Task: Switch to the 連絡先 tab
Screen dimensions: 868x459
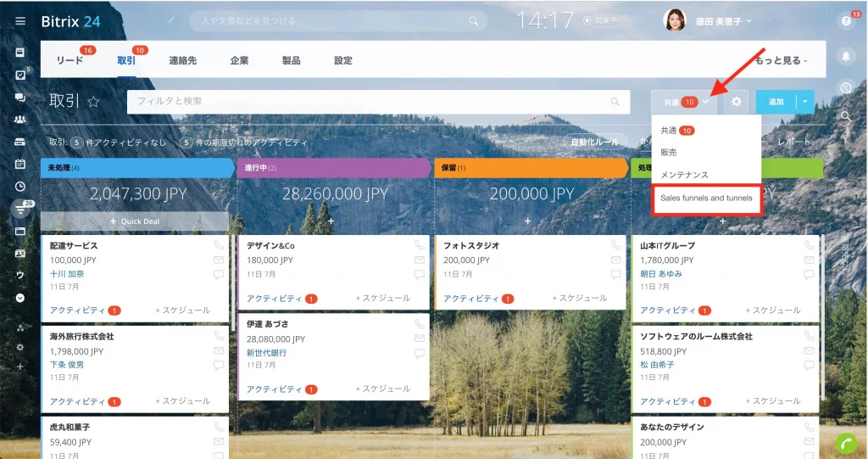Action: tap(183, 60)
